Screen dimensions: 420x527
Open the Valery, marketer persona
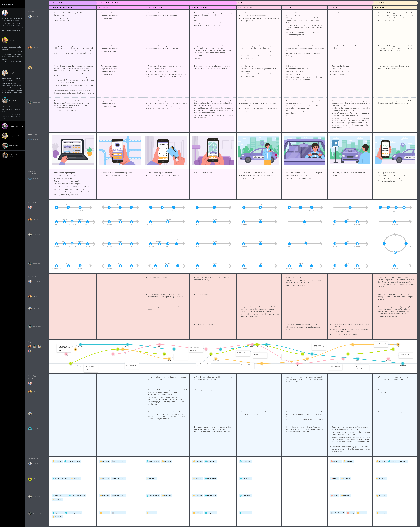(x=12, y=136)
